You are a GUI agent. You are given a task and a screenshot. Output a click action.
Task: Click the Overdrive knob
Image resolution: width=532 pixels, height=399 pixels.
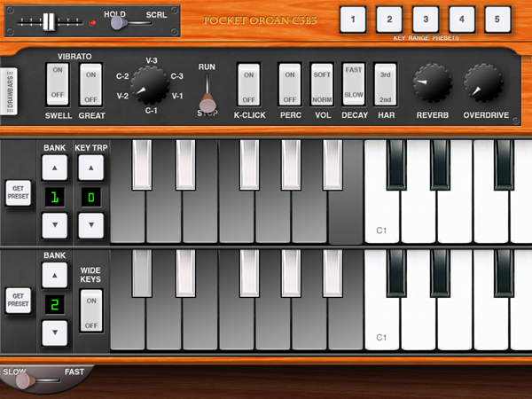click(483, 82)
